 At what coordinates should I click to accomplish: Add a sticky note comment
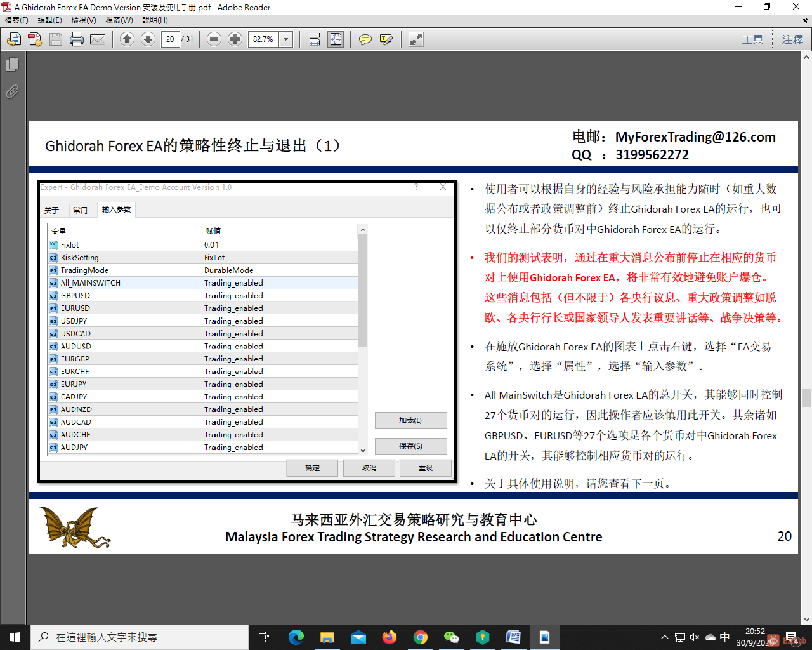tap(365, 39)
